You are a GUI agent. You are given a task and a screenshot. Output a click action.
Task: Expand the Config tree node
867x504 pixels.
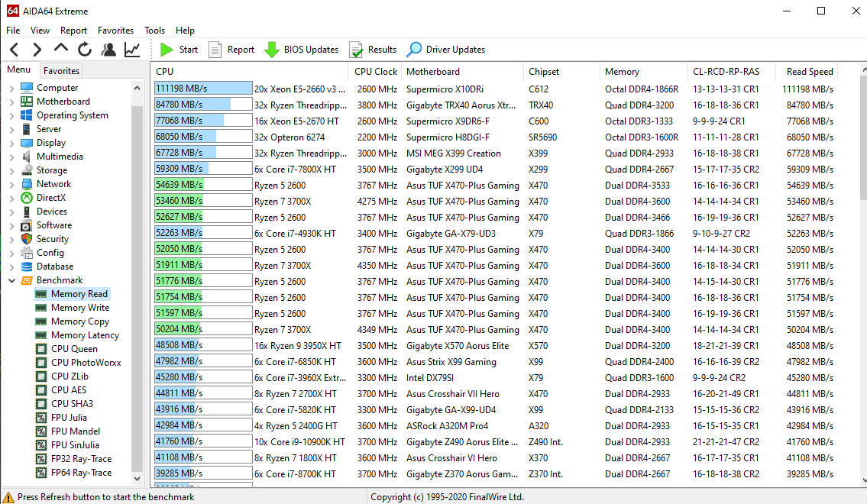(11, 253)
